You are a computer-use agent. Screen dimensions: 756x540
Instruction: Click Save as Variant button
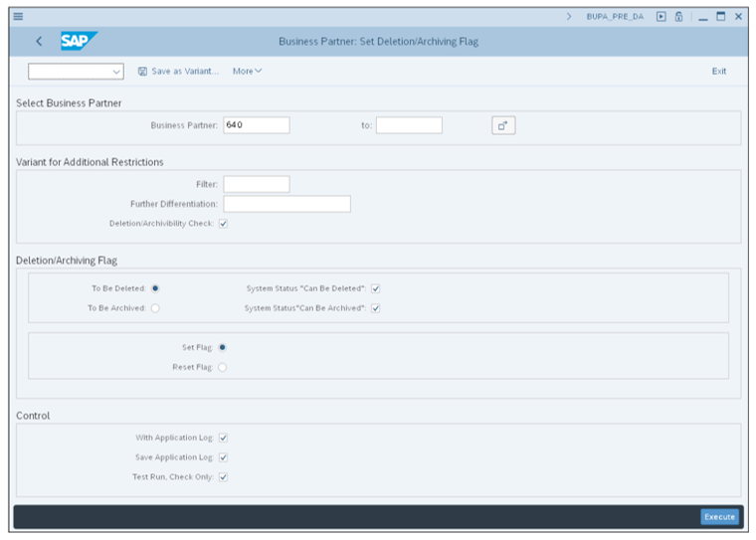tap(178, 72)
